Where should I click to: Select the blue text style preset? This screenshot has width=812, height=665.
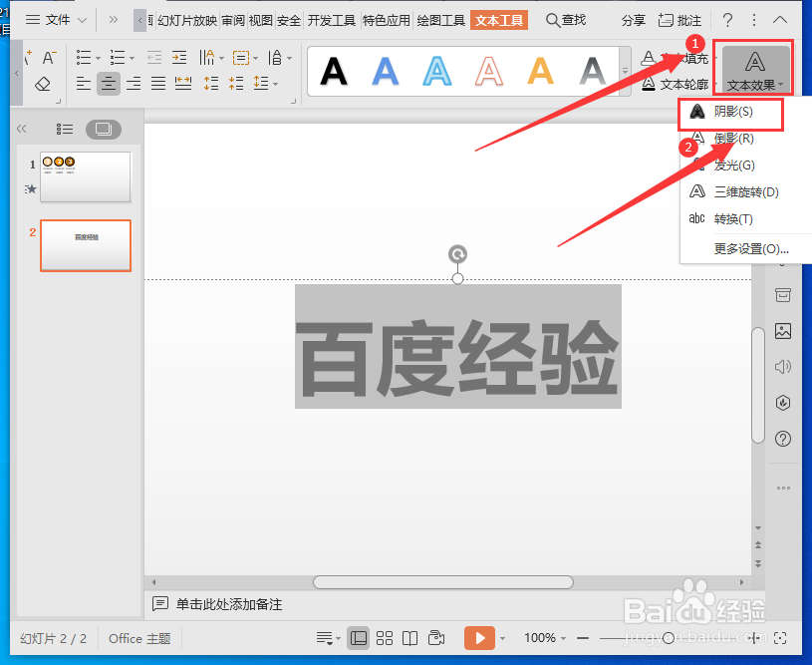coord(386,71)
